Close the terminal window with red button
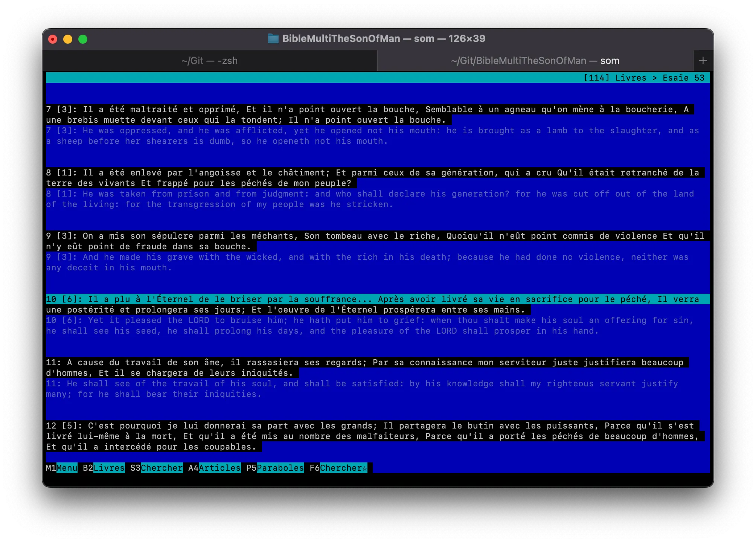The image size is (756, 543). (x=53, y=39)
